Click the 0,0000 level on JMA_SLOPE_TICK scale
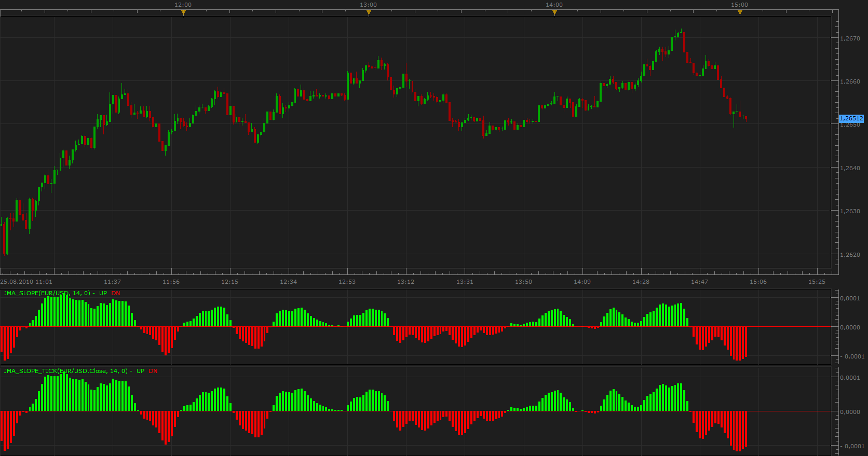Viewport: 868px width, 456px height. tap(850, 412)
